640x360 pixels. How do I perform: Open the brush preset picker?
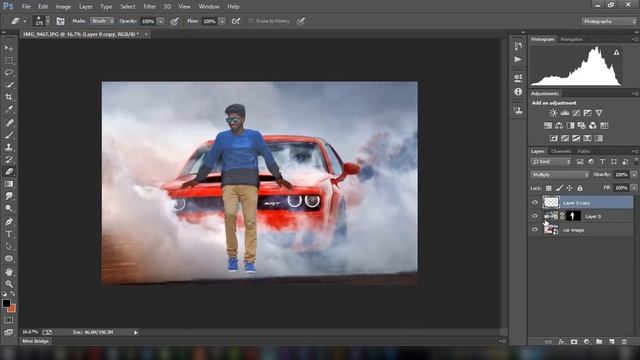point(42,21)
